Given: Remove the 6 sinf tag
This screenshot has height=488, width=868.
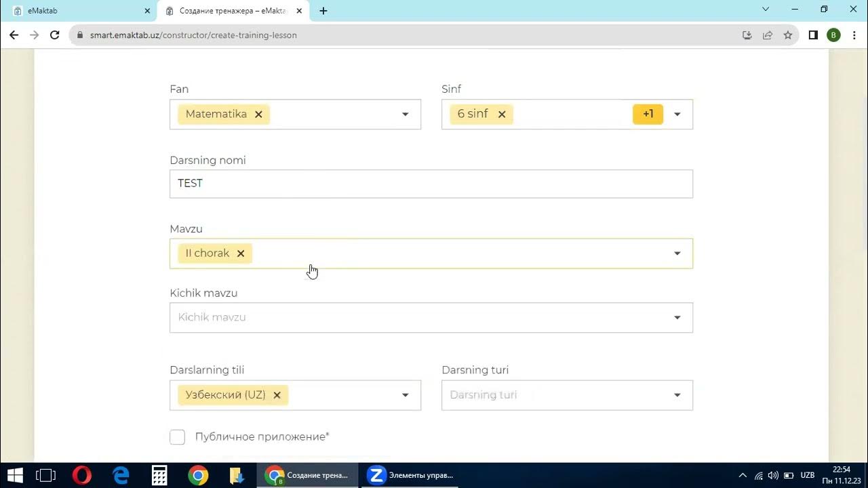Looking at the screenshot, I should pos(502,115).
